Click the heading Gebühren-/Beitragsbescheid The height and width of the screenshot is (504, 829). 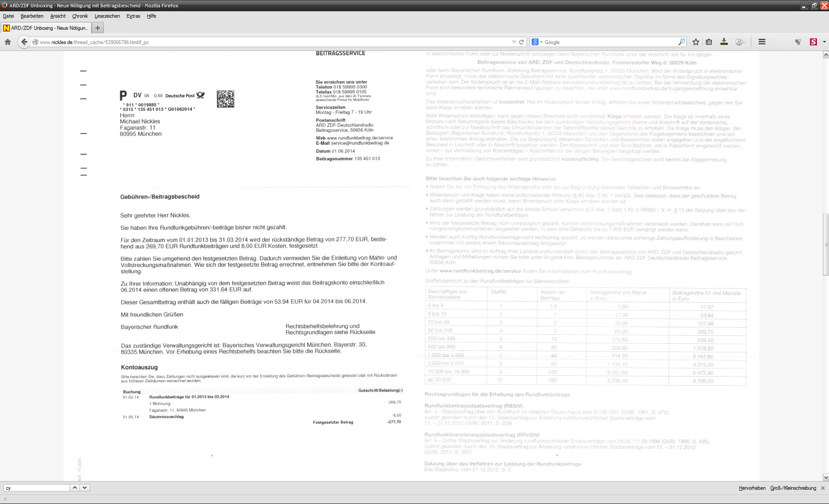pyautogui.click(x=160, y=197)
